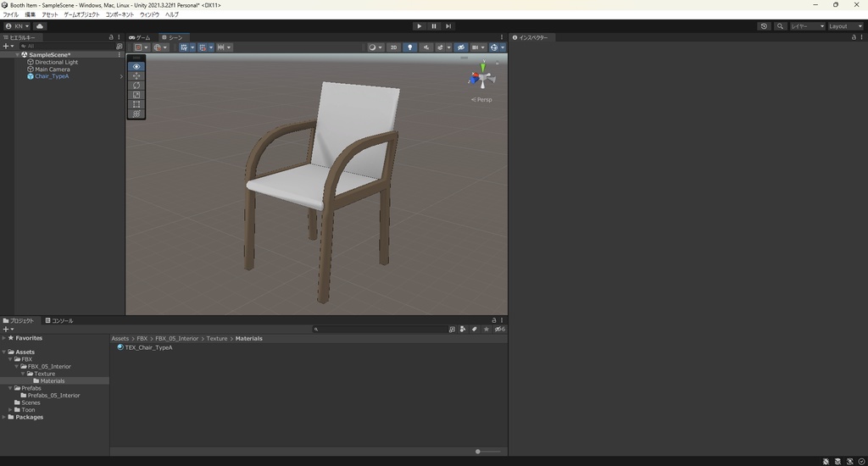Image resolution: width=868 pixels, height=466 pixels.
Task: Open the 編集 menu
Action: tap(30, 14)
